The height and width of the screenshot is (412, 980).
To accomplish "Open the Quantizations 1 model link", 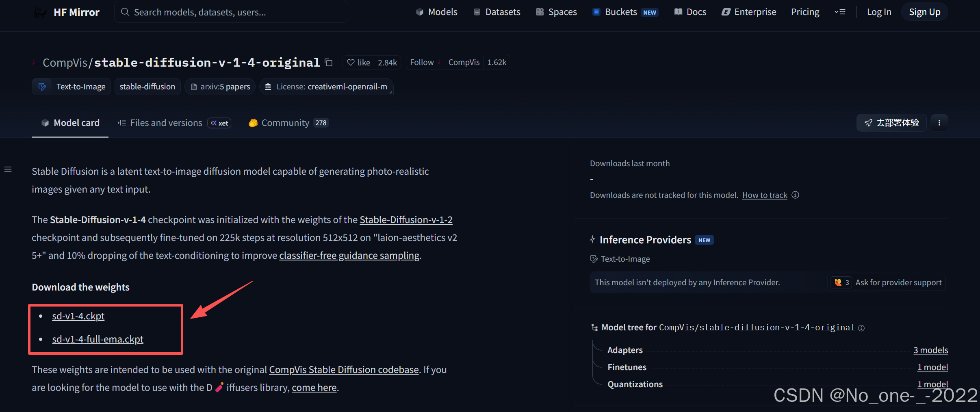I will 932,384.
